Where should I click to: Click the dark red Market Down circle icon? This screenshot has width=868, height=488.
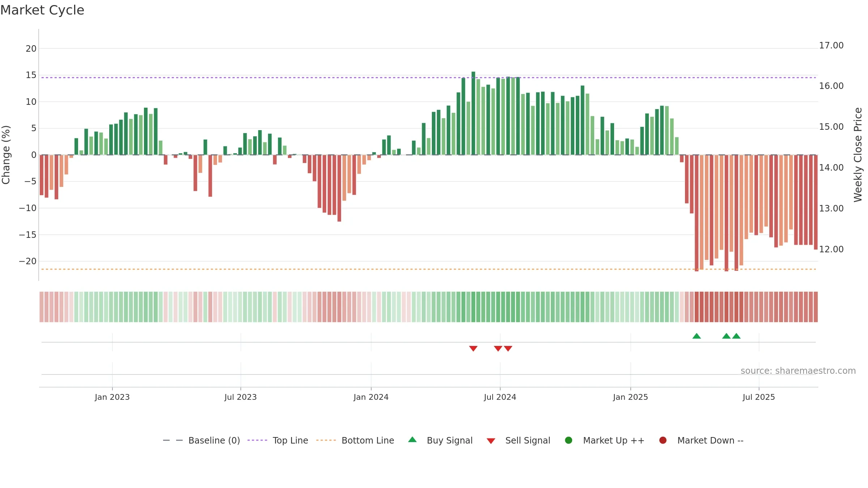pos(663,440)
